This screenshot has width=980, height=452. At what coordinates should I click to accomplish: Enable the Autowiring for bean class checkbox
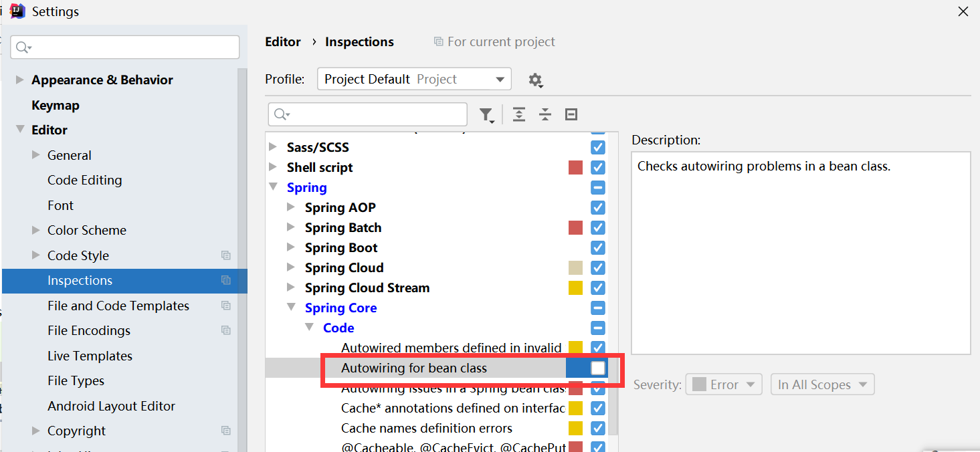[x=598, y=368]
